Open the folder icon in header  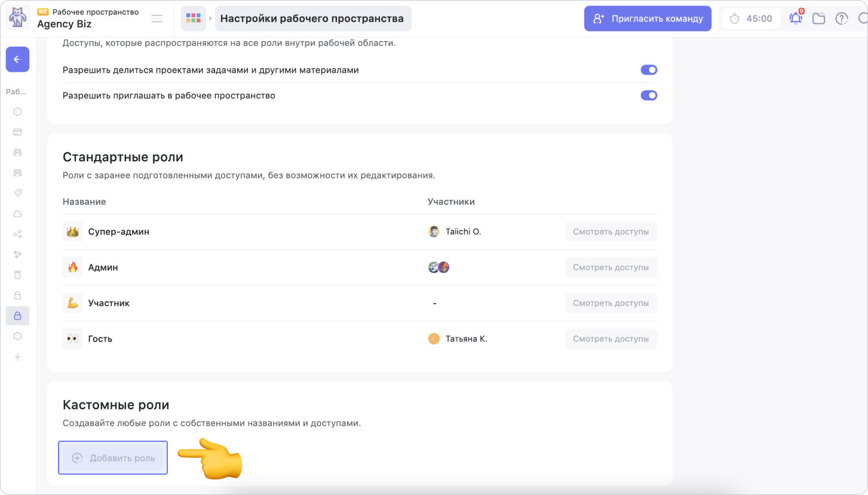click(818, 19)
